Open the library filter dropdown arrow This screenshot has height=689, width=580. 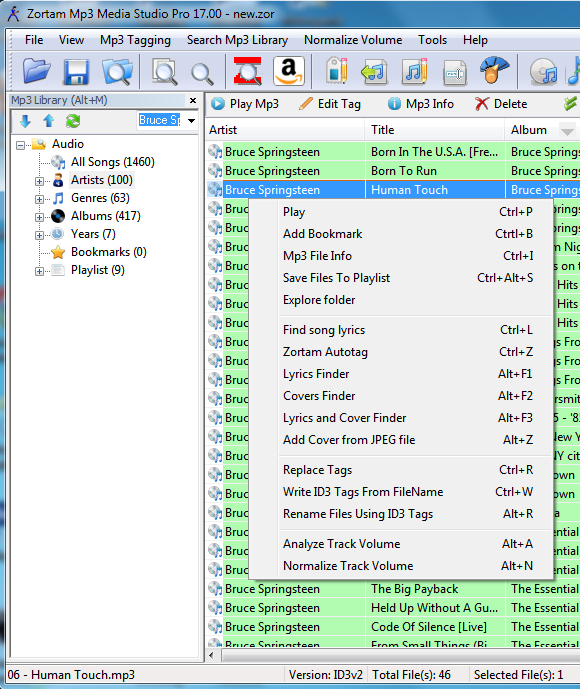tap(192, 120)
